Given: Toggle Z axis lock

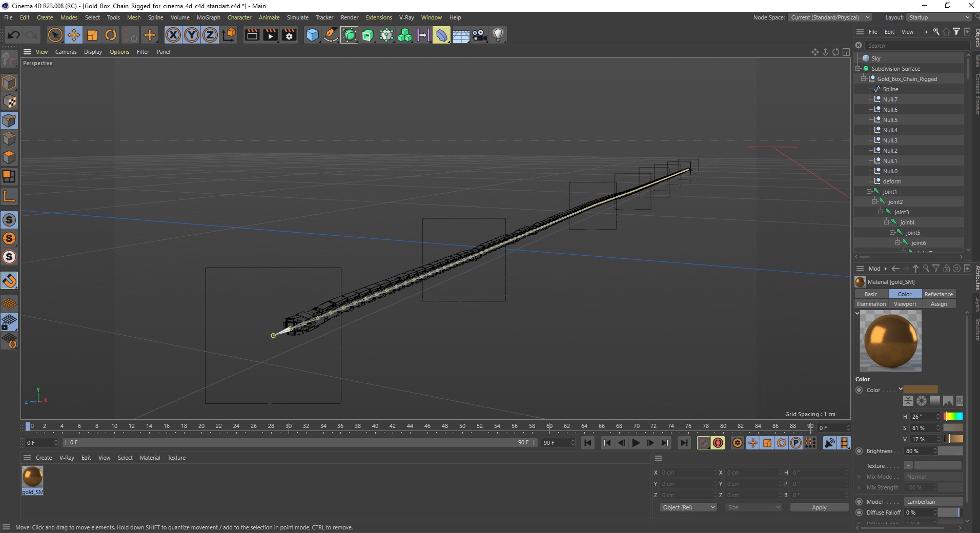Looking at the screenshot, I should pos(210,35).
